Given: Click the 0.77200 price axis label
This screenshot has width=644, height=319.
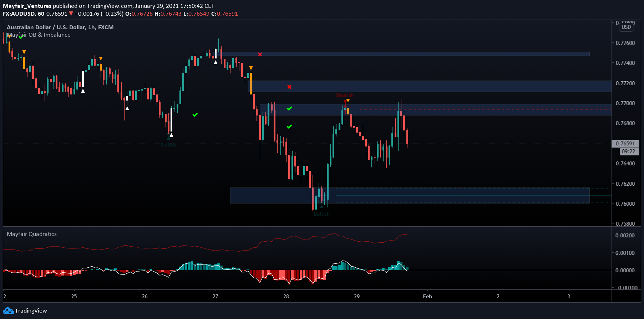Looking at the screenshot, I should click(625, 83).
